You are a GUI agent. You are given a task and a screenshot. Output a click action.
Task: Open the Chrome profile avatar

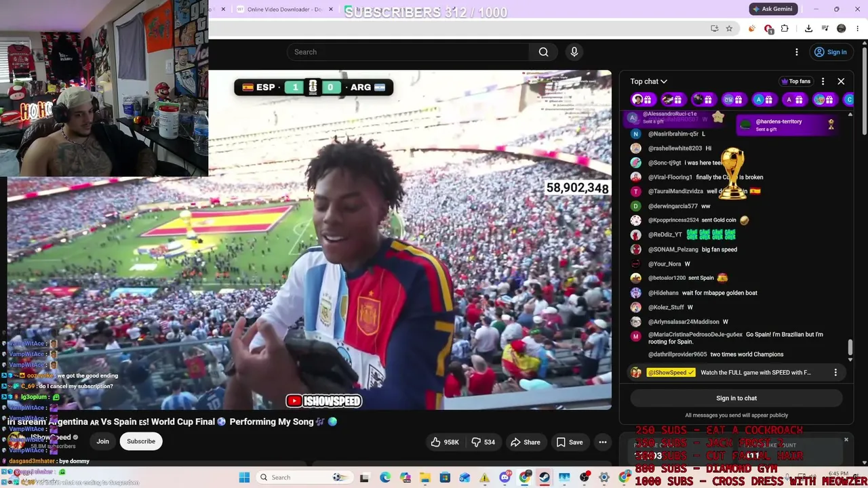pos(842,28)
